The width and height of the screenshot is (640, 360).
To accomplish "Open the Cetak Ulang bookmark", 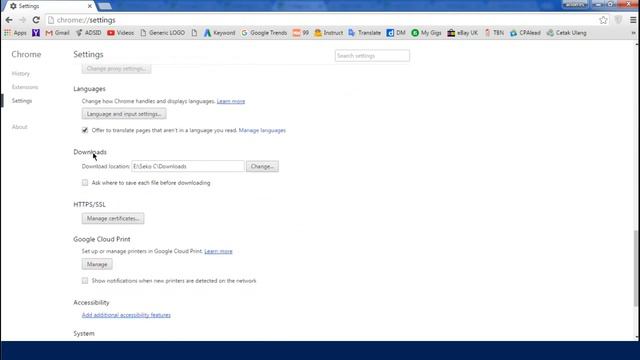I will pos(567,33).
